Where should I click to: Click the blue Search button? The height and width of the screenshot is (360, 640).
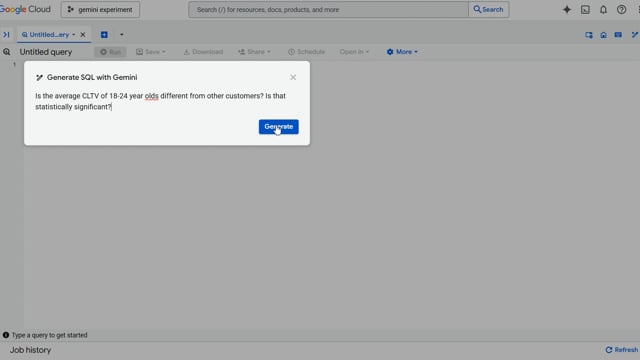(489, 9)
